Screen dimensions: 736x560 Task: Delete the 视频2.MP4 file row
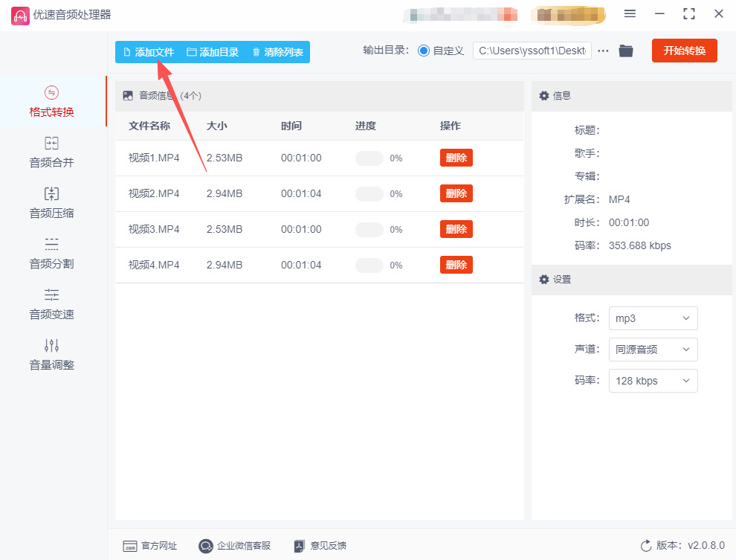click(456, 193)
